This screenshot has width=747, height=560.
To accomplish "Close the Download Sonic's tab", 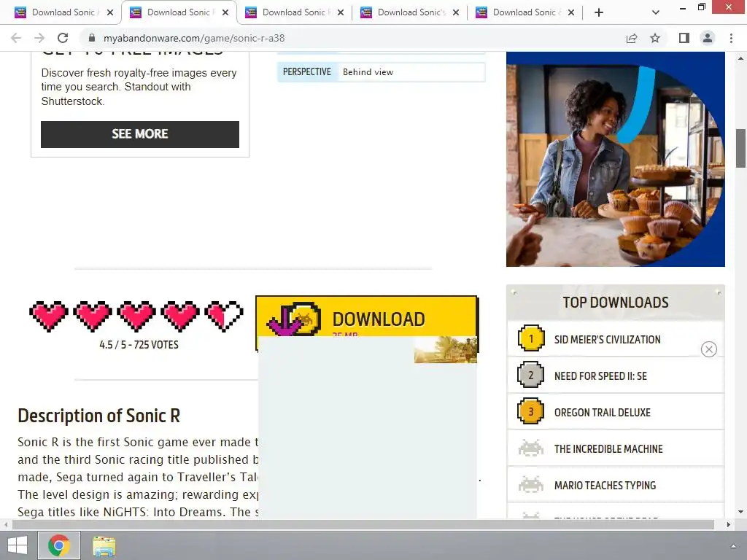I will coord(456,13).
